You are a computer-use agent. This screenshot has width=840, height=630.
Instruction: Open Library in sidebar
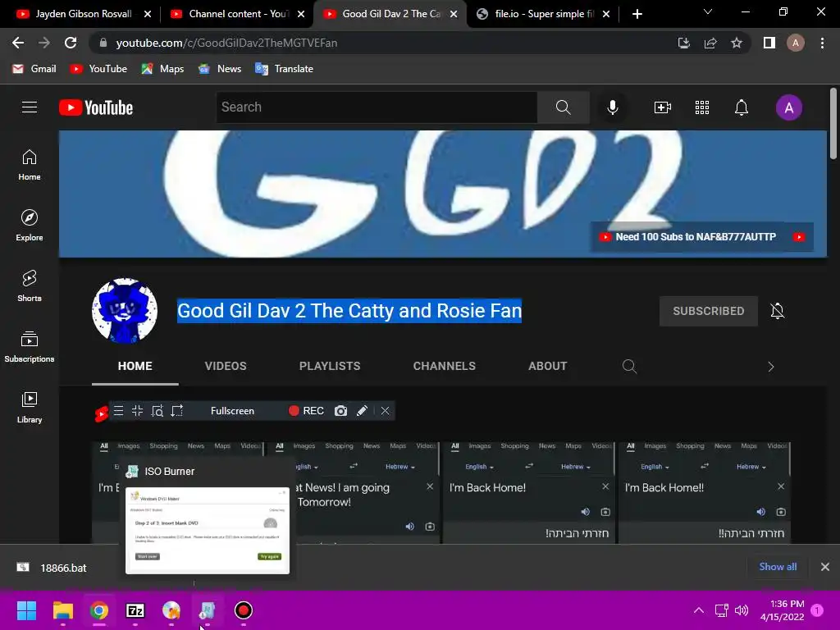30,407
